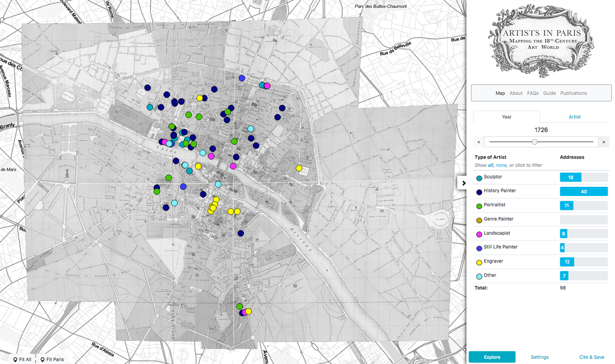Click the Engraver yellow legend dot
This screenshot has width=615, height=364.
coord(479,263)
